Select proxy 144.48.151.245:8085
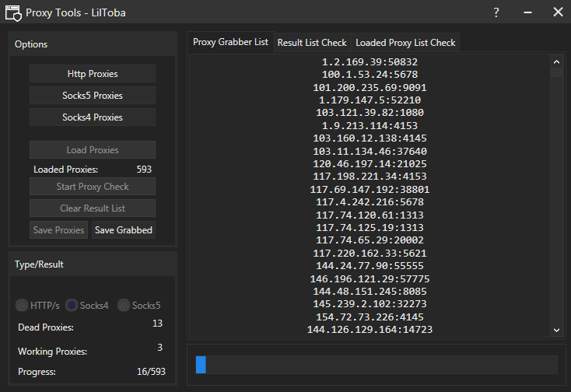 370,292
